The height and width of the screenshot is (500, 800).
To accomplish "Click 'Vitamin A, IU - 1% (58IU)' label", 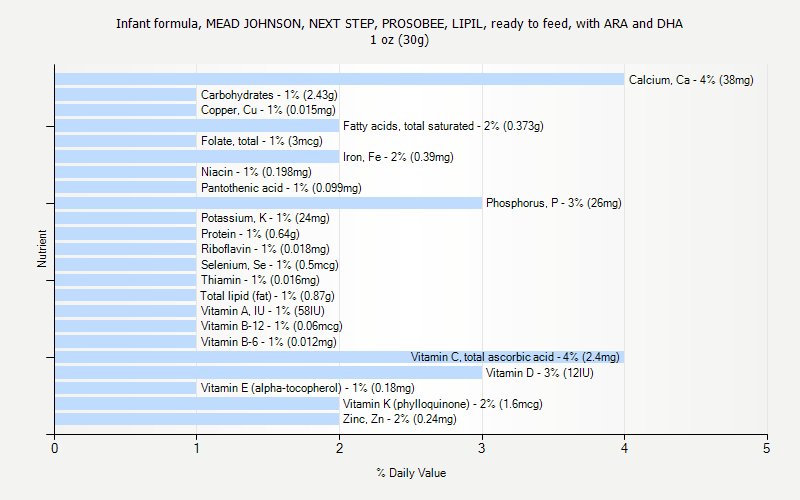I will point(262,311).
